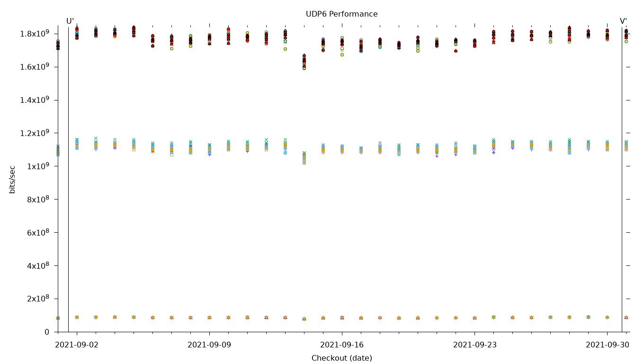
Task: Select the 2021-09-16 date tick label
Action: pyautogui.click(x=342, y=345)
